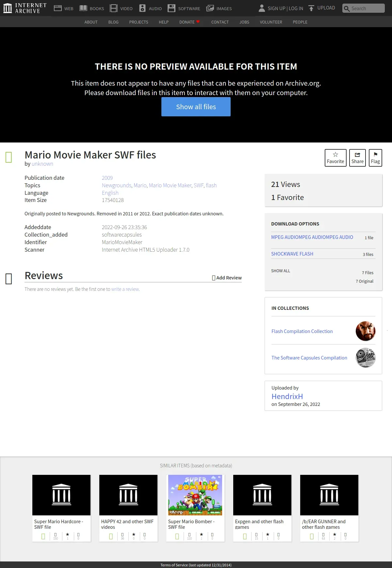Click the reviews icon beside Reviews heading

pyautogui.click(x=9, y=279)
